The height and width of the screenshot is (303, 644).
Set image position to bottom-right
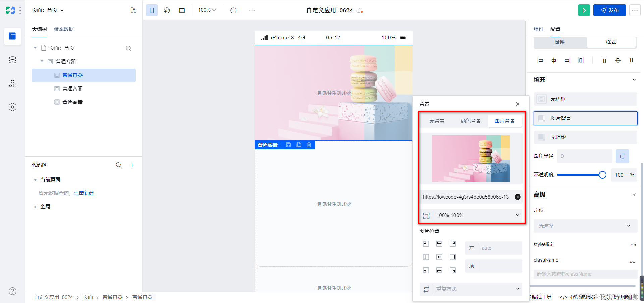[x=453, y=270]
